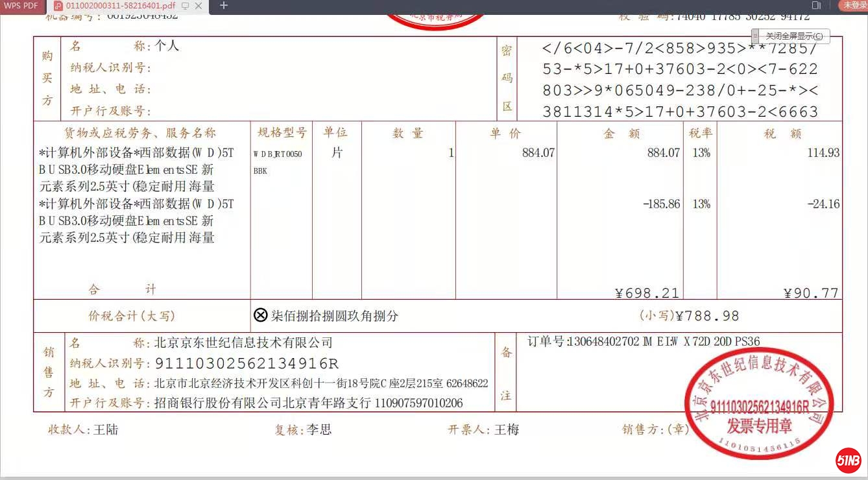
Task: Click the sidebar panel icon beside 未登录
Action: pos(816,5)
